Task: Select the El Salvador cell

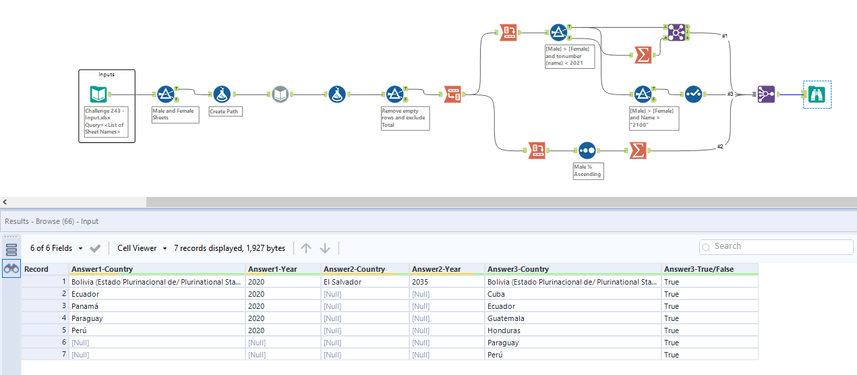Action: 365,282
